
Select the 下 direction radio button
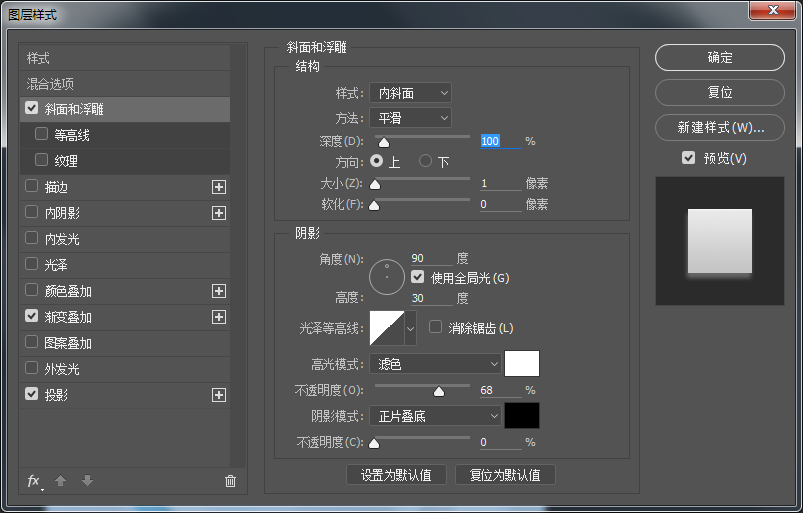[x=425, y=161]
